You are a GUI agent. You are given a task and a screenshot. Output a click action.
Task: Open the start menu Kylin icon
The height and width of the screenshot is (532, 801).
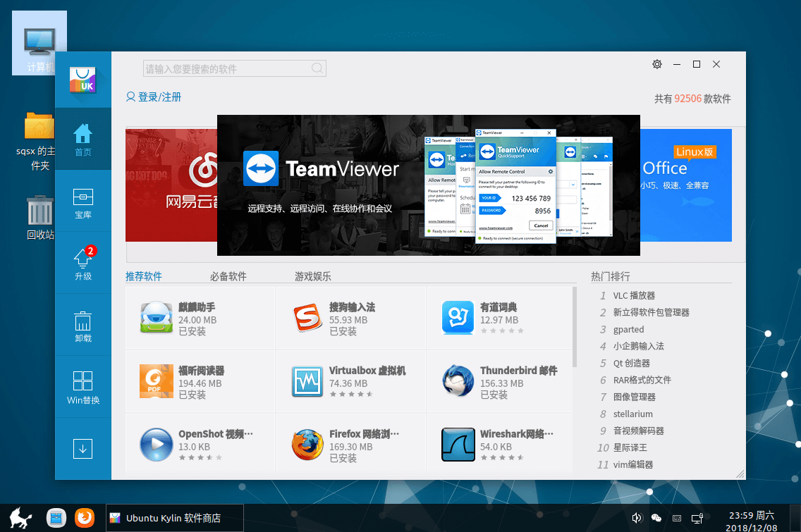[20, 518]
